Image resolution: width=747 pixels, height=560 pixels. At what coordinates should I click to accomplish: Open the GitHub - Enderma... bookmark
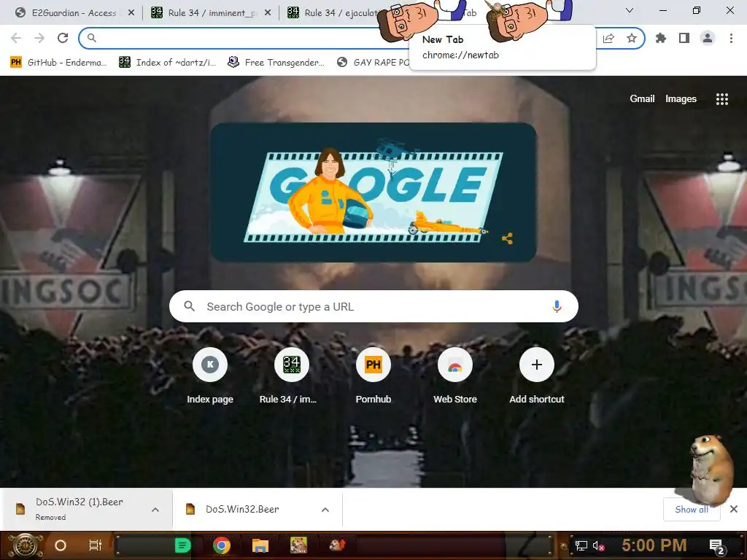coord(58,63)
